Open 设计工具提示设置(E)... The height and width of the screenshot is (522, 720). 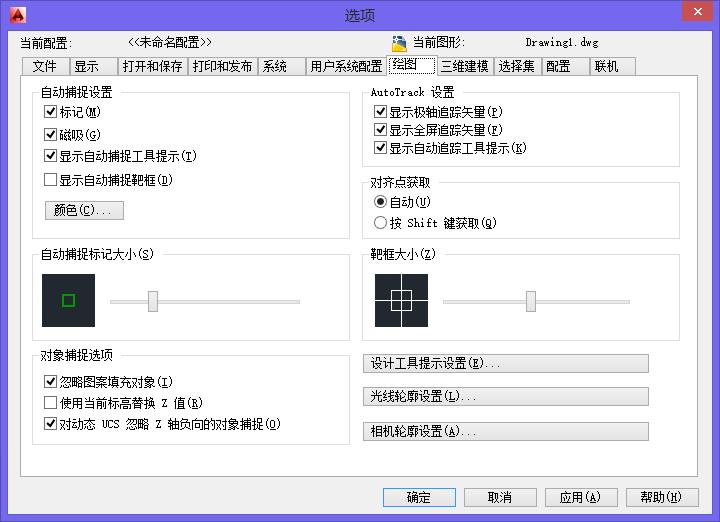coord(506,363)
